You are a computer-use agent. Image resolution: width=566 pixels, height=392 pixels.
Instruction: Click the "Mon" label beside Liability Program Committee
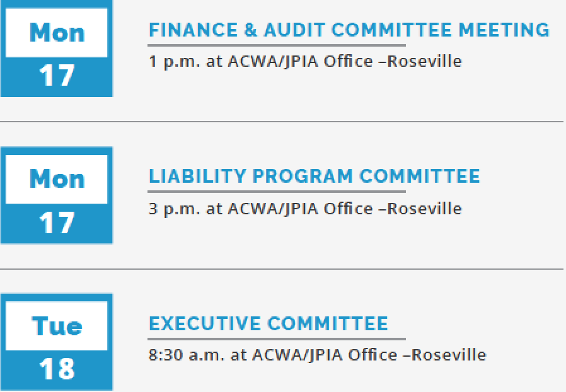point(57,179)
